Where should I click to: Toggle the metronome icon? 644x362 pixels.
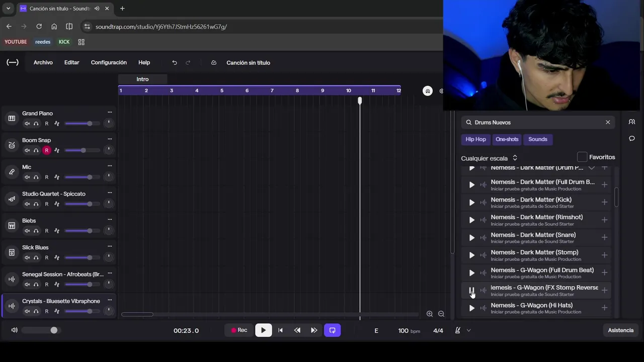point(457,330)
